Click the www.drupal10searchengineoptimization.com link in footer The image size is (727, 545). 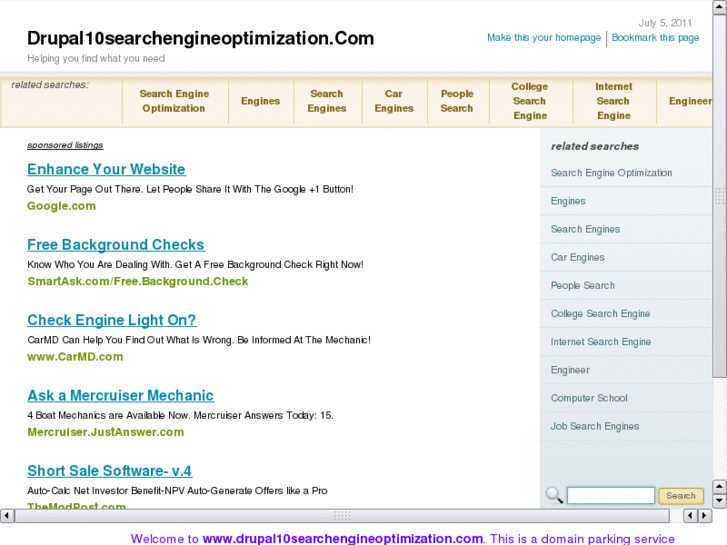coord(343,539)
